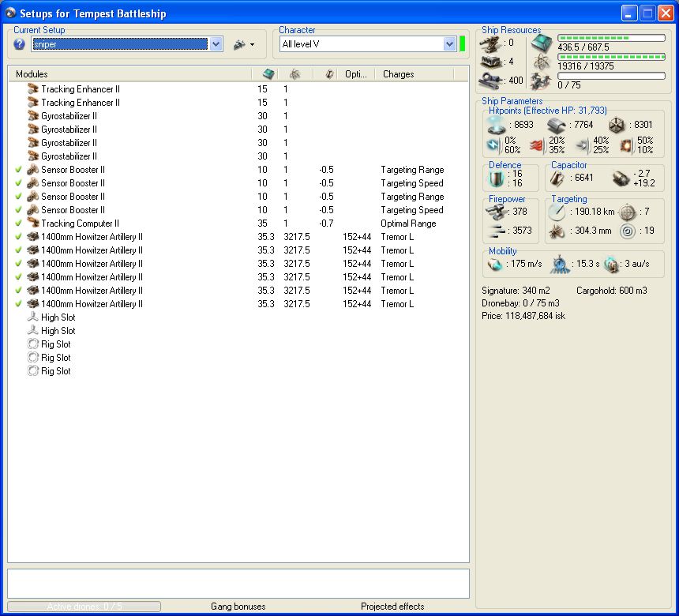Toggle the third Sensor Booster II checkmark
Screen dimensions: 679x616
[18, 197]
